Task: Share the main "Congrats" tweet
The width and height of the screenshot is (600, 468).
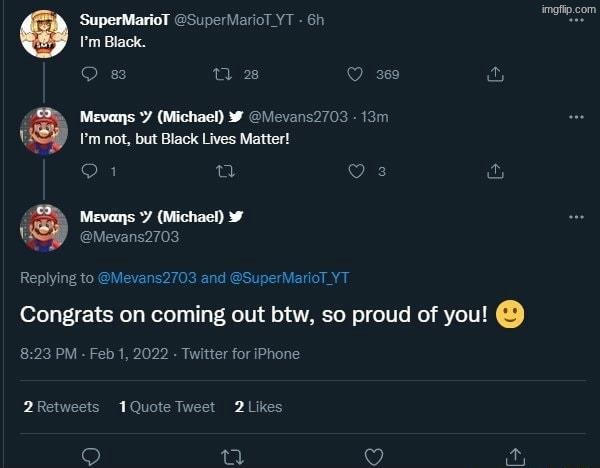Action: click(x=516, y=456)
